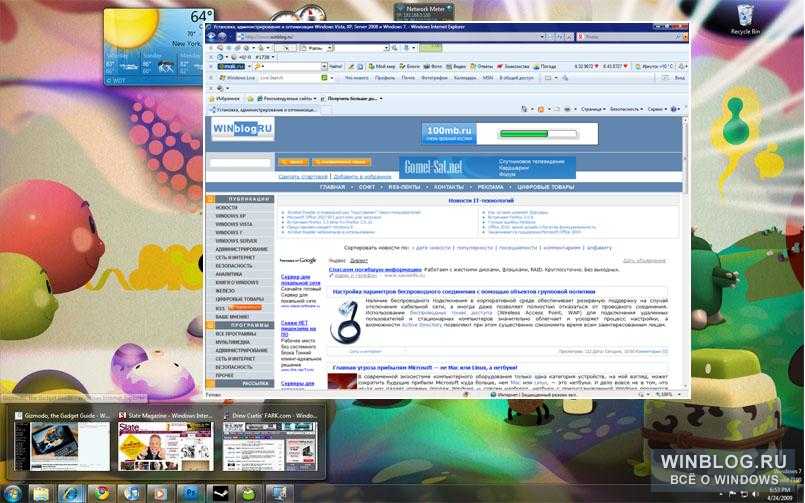Open Безопасность command bar menu
The image size is (805, 503).
pos(626,109)
